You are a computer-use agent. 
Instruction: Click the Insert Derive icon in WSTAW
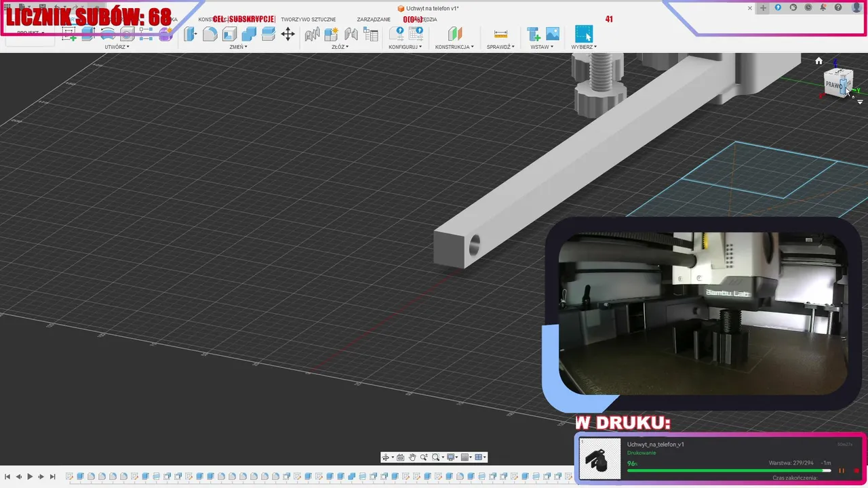point(534,34)
